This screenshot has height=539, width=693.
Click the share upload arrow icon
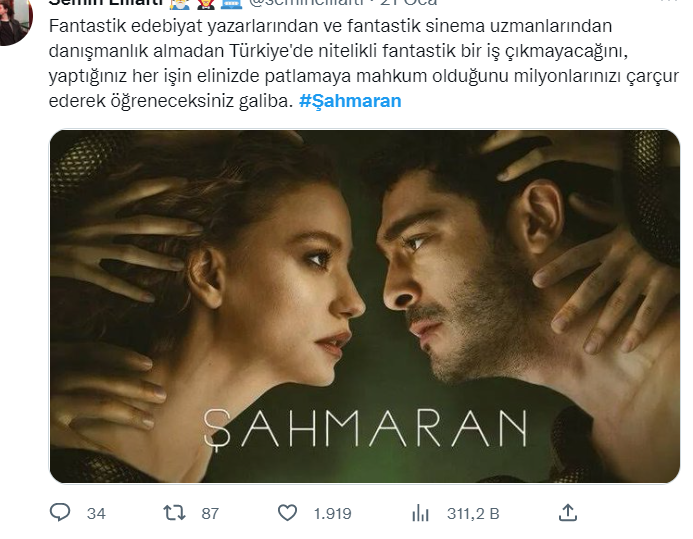click(x=568, y=512)
